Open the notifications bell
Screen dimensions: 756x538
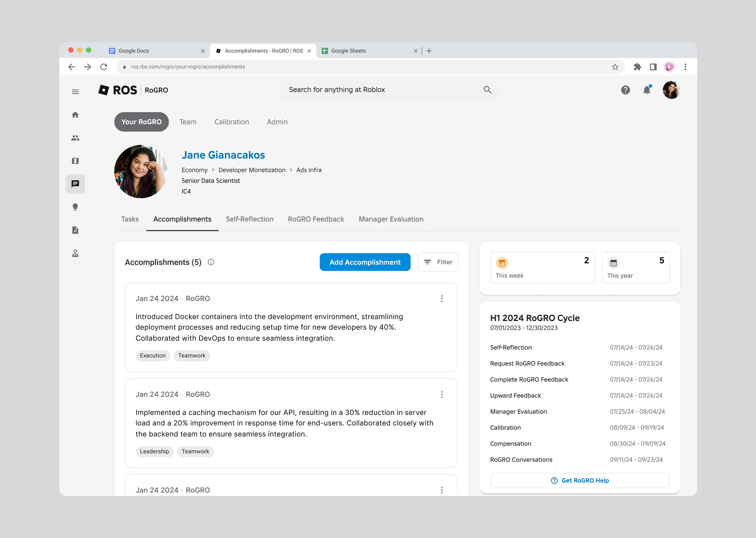tap(647, 90)
